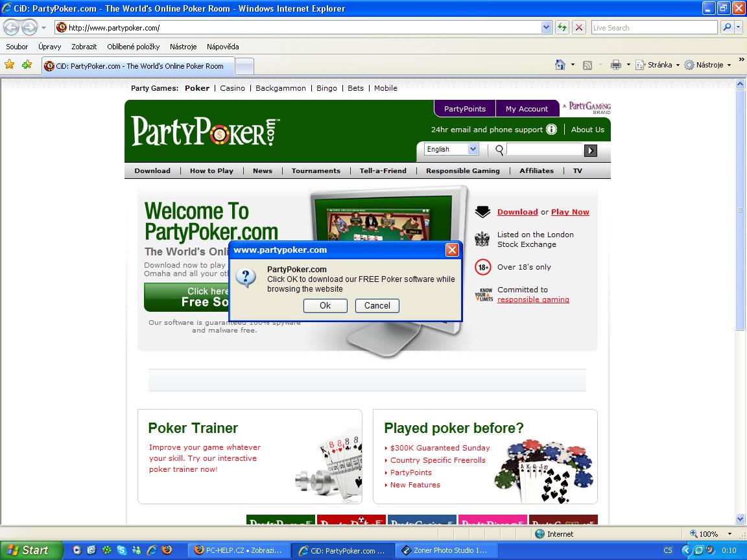Click the Firefox quick launch icon
This screenshot has width=747, height=560.
pyautogui.click(x=167, y=550)
